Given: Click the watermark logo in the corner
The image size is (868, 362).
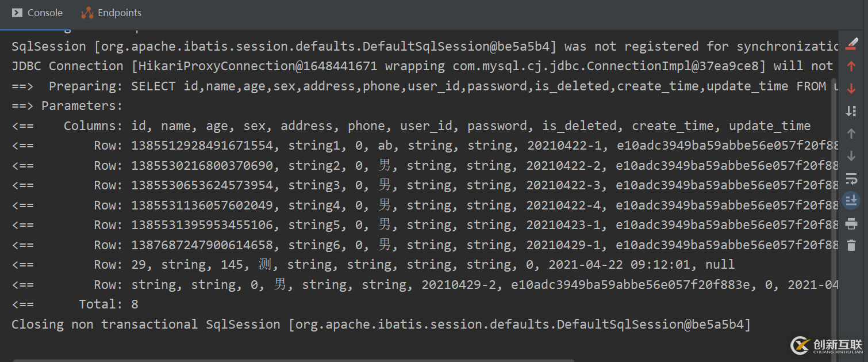Looking at the screenshot, I should (x=827, y=345).
